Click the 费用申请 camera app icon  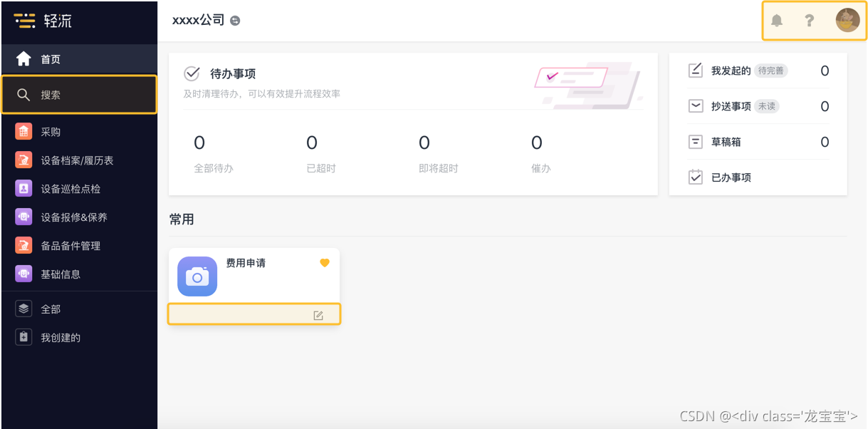tap(197, 276)
